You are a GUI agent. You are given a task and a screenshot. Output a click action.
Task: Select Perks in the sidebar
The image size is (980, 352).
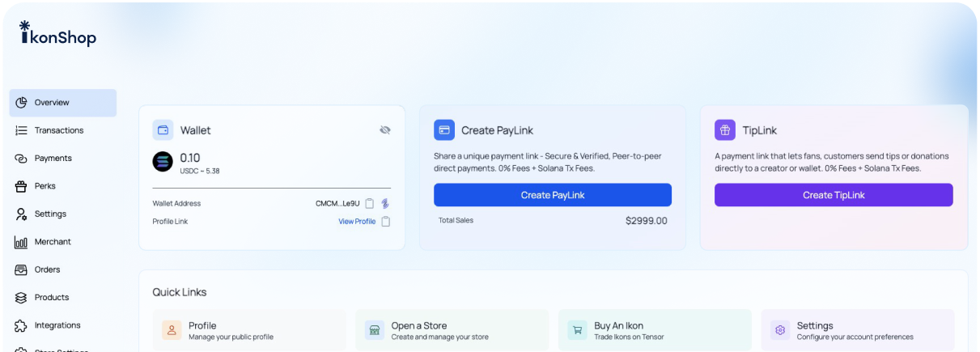(63, 186)
